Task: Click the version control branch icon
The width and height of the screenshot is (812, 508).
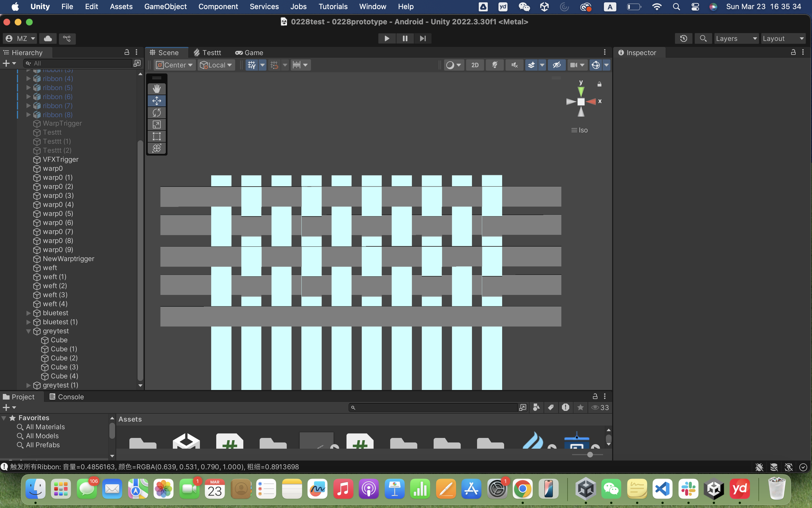Action: (67, 39)
